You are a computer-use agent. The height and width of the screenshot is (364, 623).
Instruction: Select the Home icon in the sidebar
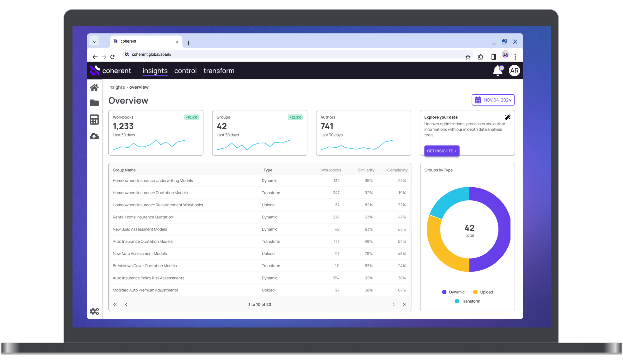pos(94,87)
